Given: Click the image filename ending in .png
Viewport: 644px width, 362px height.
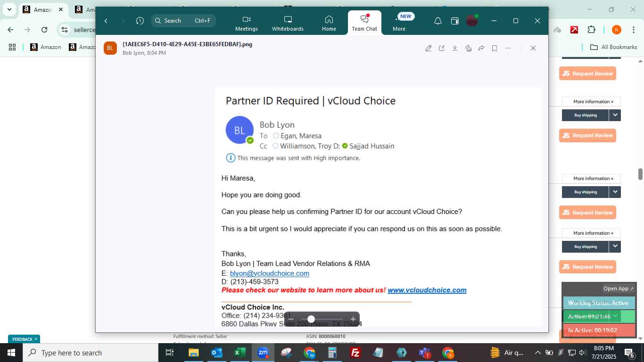Looking at the screenshot, I should click(x=187, y=44).
